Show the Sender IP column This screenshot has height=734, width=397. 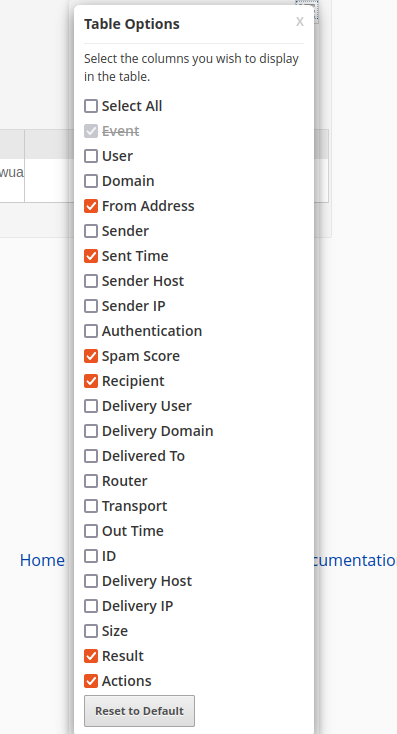[x=91, y=306]
